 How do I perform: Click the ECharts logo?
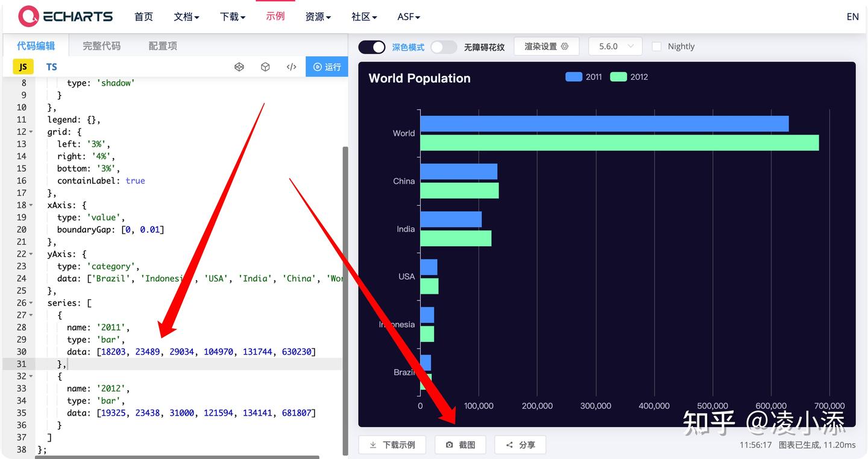pyautogui.click(x=66, y=16)
